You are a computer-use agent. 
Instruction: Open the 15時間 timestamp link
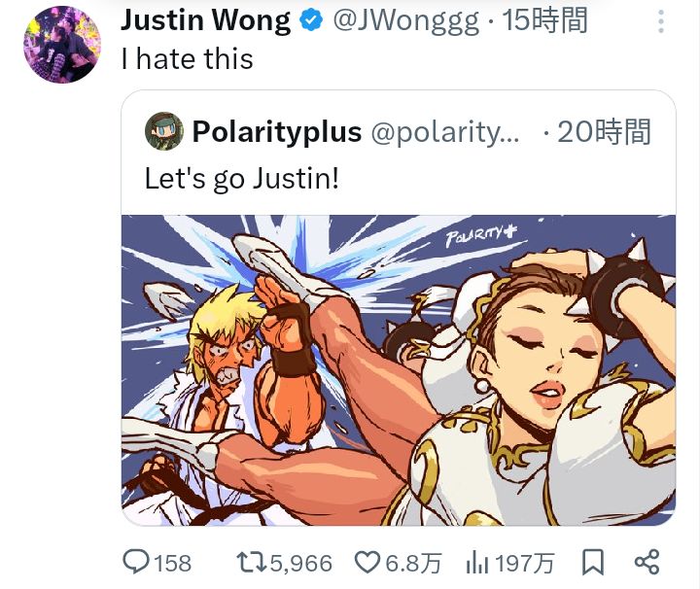click(544, 21)
